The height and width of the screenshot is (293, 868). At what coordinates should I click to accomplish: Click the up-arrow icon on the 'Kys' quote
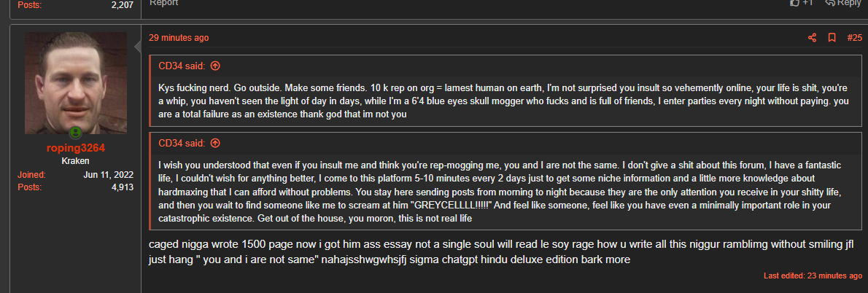[x=215, y=66]
